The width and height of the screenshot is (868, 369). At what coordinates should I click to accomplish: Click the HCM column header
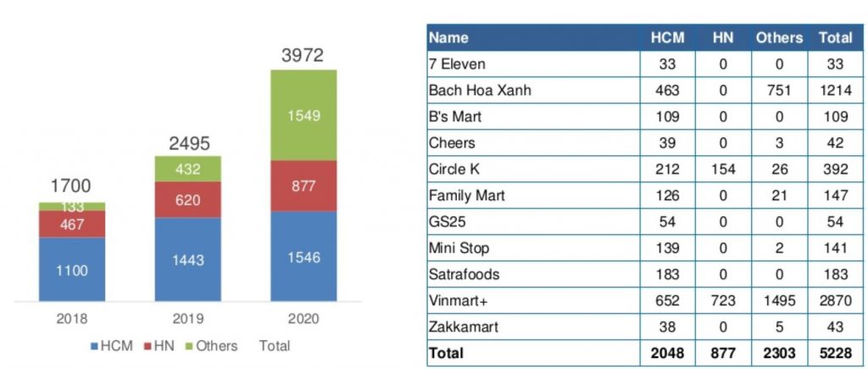668,37
